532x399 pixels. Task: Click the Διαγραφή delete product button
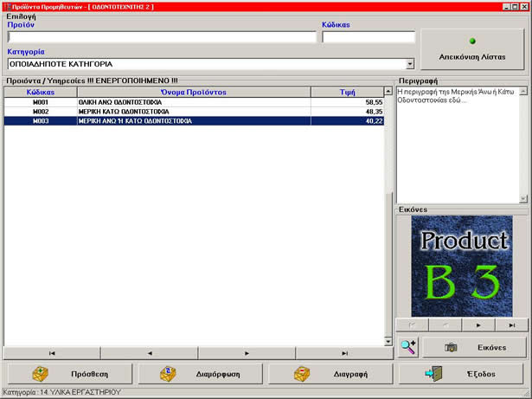pyautogui.click(x=330, y=374)
